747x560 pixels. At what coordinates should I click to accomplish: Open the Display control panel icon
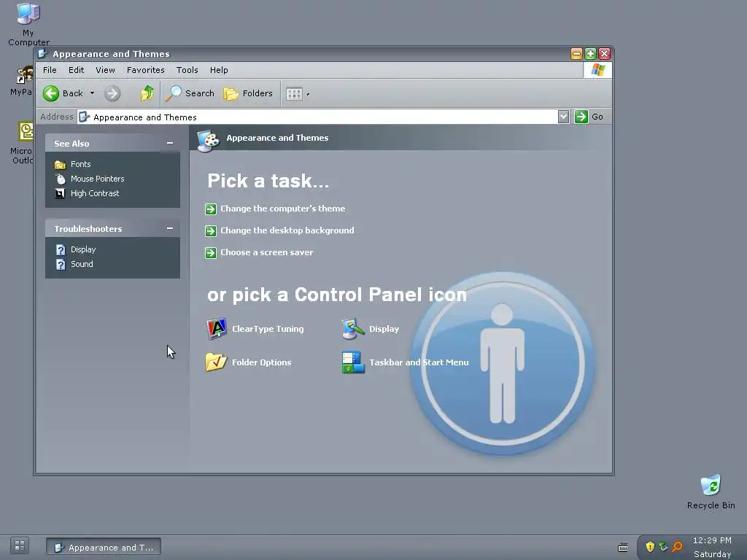(353, 329)
